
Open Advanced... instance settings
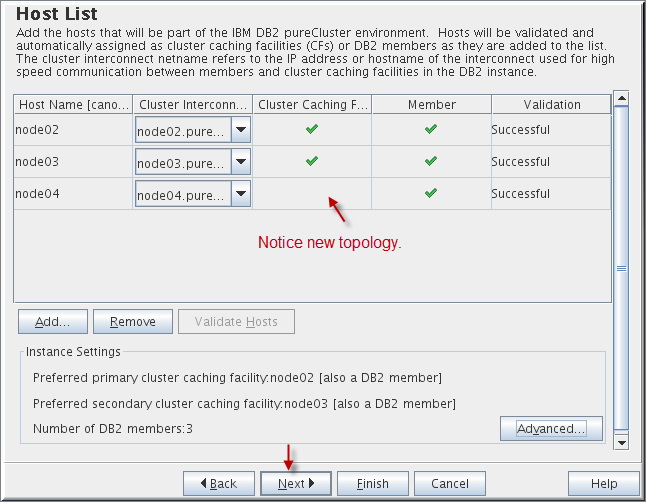point(551,429)
